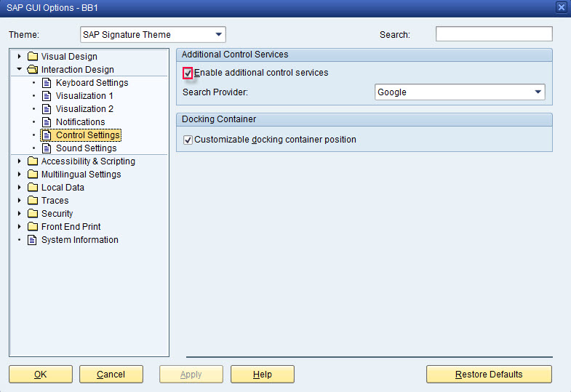Click the Front End Print folder icon
Screen dimensions: 571x392
pyautogui.click(x=33, y=226)
